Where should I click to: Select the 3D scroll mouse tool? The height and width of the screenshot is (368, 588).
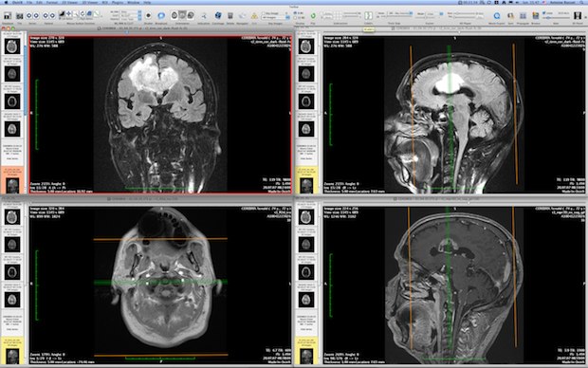[89, 13]
